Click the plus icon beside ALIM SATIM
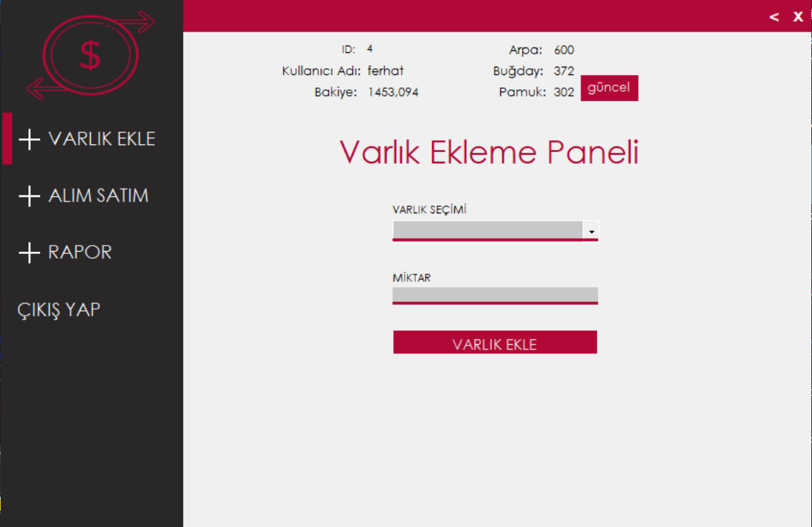This screenshot has width=812, height=527. pyautogui.click(x=29, y=195)
